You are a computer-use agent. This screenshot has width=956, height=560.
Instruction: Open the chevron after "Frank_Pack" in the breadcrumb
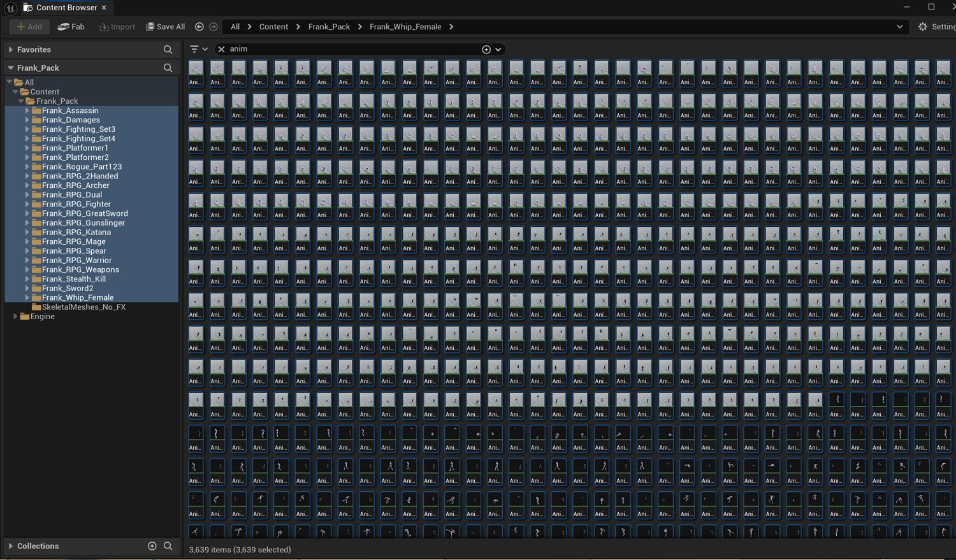[x=360, y=27]
